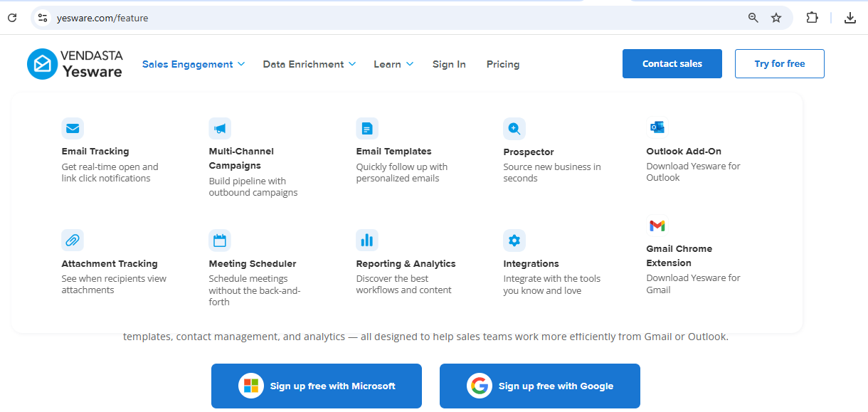The width and height of the screenshot is (868, 412).
Task: Click inside the browser address bar
Action: coord(213,17)
